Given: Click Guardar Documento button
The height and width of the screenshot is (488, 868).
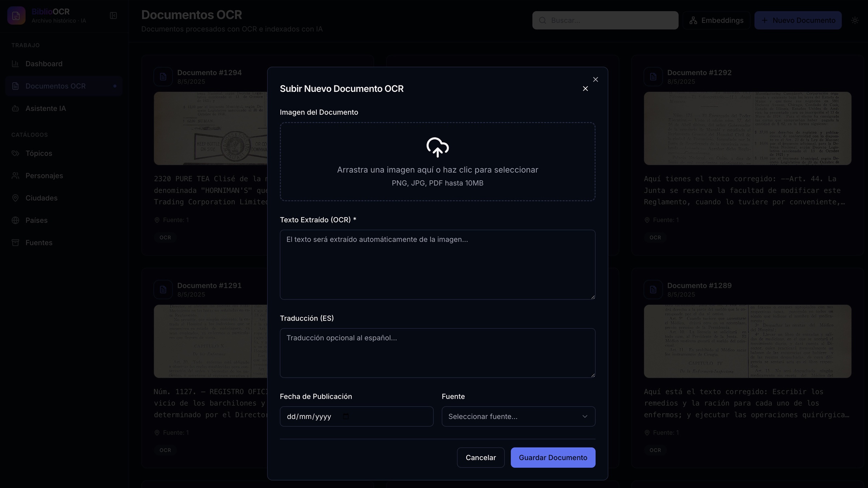Looking at the screenshot, I should pyautogui.click(x=553, y=458).
